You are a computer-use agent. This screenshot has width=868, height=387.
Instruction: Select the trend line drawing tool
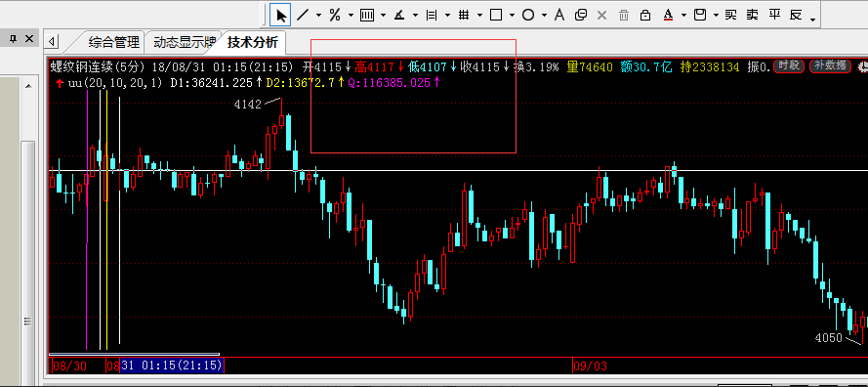[x=303, y=15]
